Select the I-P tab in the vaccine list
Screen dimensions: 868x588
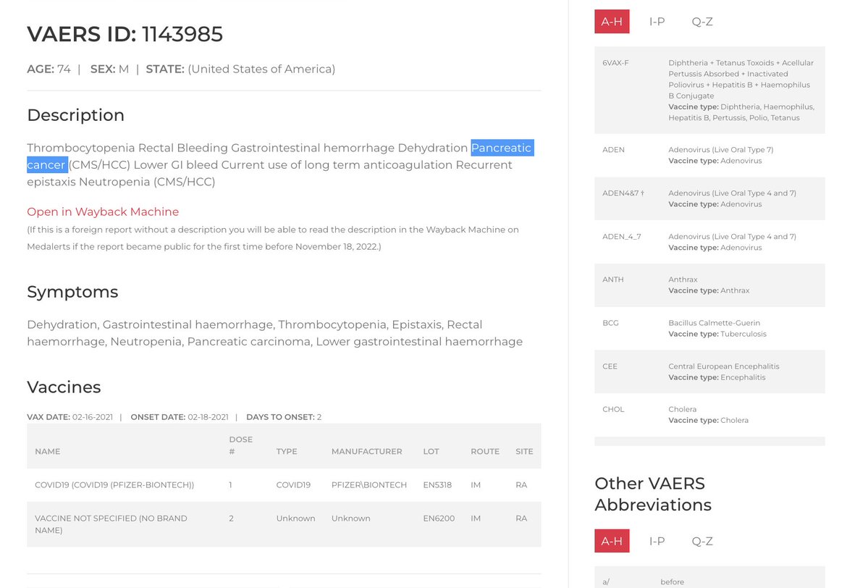click(657, 22)
